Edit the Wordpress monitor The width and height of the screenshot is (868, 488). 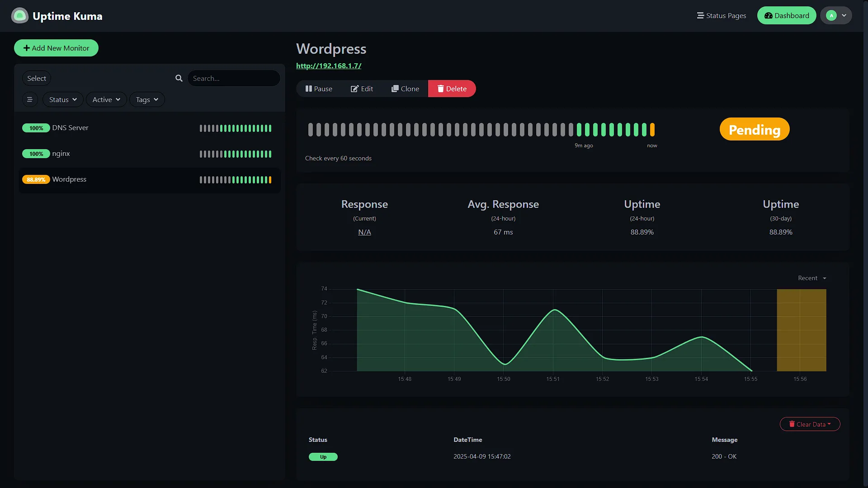[362, 89]
